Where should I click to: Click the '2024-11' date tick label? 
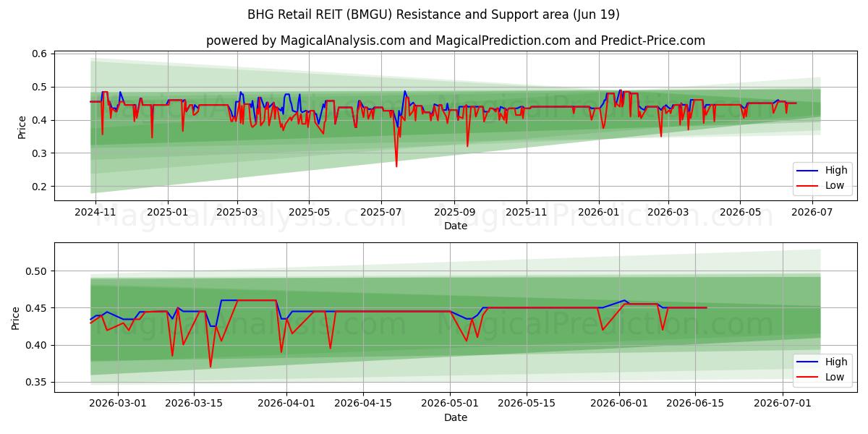[x=95, y=212]
